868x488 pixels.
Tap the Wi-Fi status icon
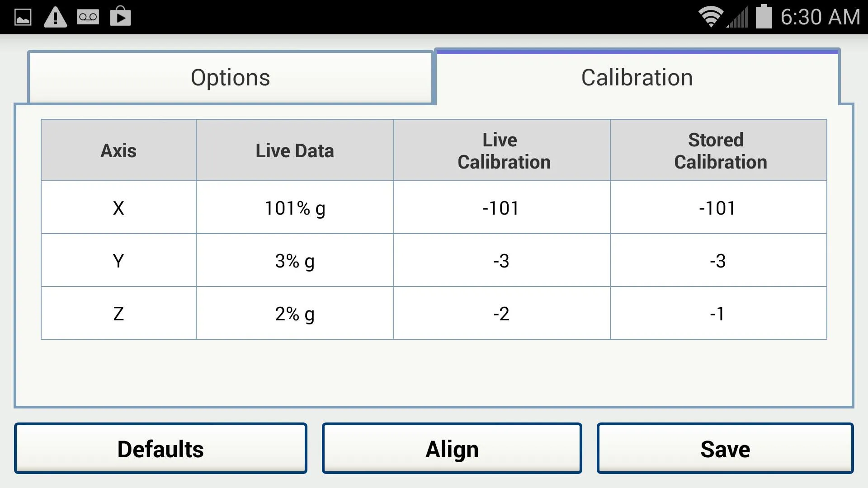(x=710, y=17)
